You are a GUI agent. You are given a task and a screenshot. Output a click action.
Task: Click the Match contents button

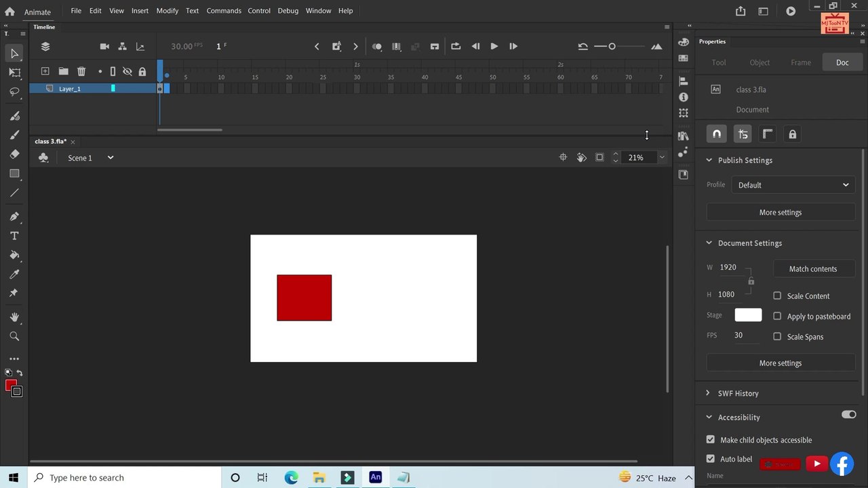tap(812, 269)
